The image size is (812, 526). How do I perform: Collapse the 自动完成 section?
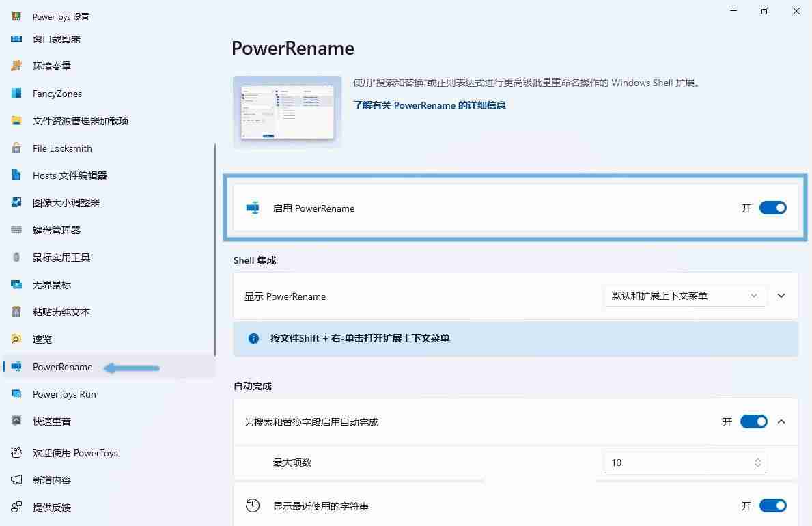tap(781, 421)
